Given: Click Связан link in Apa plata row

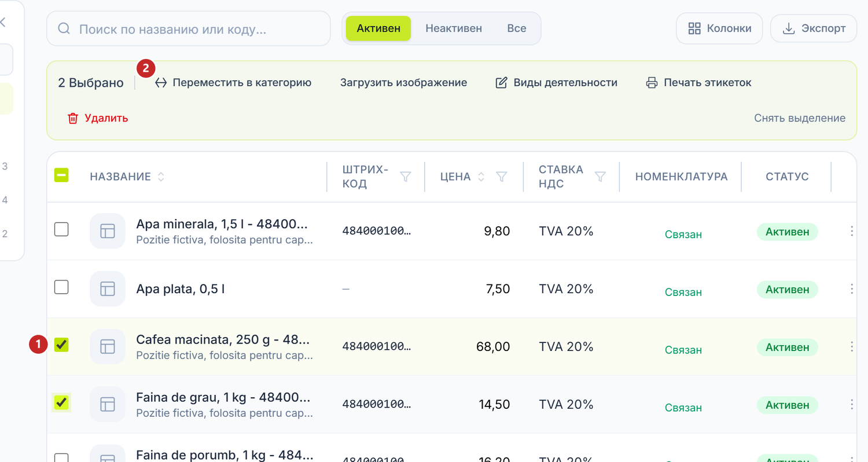Looking at the screenshot, I should point(683,292).
